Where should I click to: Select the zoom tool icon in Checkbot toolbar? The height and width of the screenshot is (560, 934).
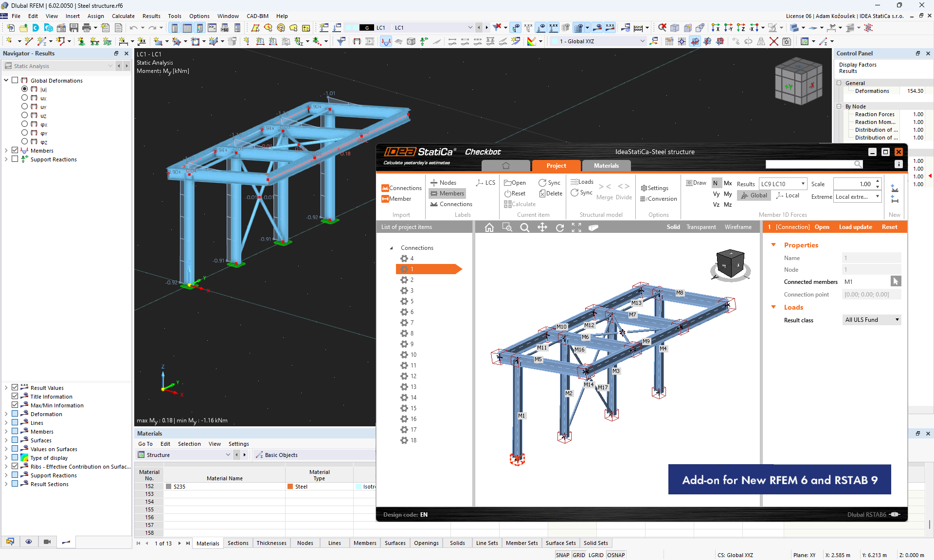(x=524, y=227)
